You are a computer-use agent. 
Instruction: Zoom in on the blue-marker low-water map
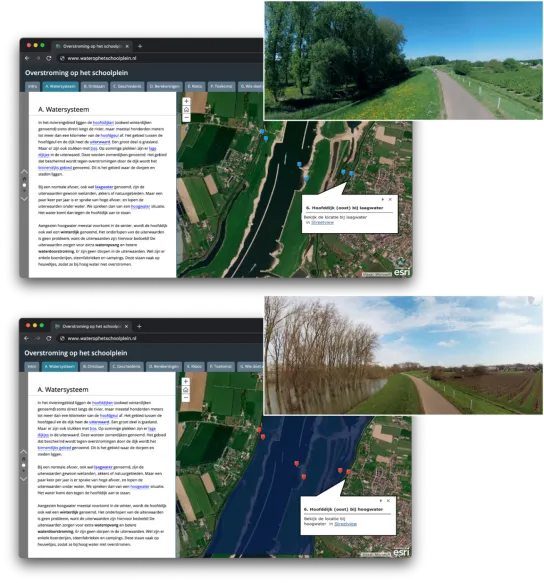186,101
